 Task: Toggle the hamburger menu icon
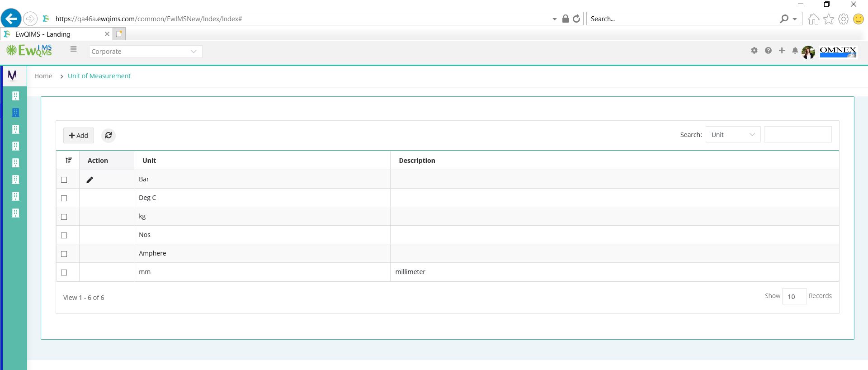coord(73,49)
